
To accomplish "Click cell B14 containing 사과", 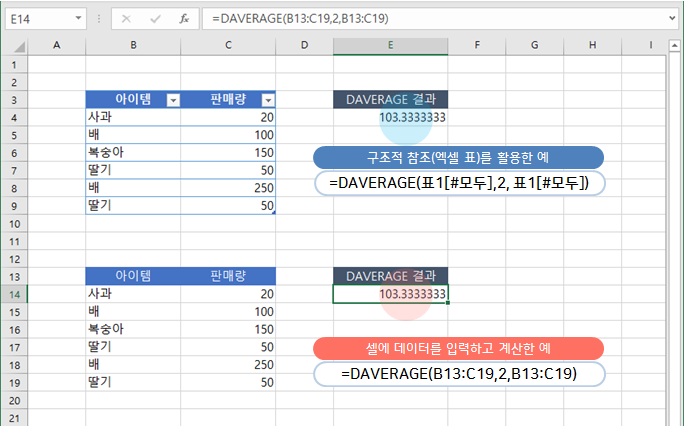I will point(133,294).
